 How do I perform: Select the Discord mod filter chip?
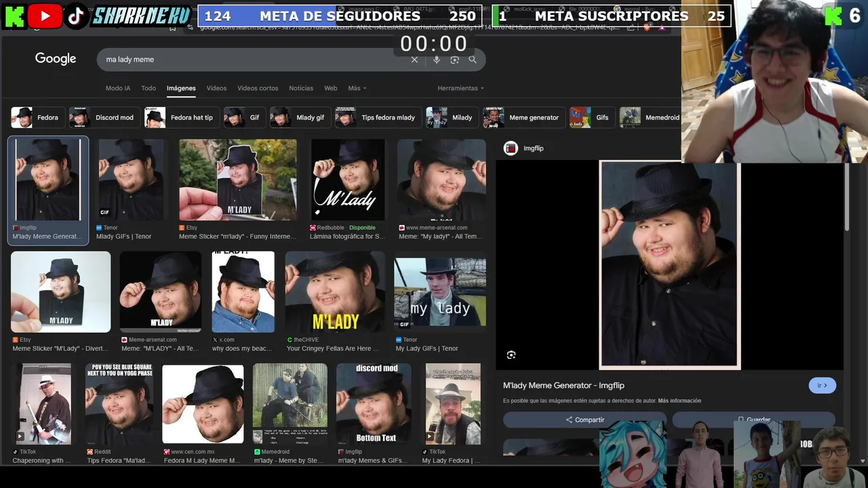tap(104, 117)
